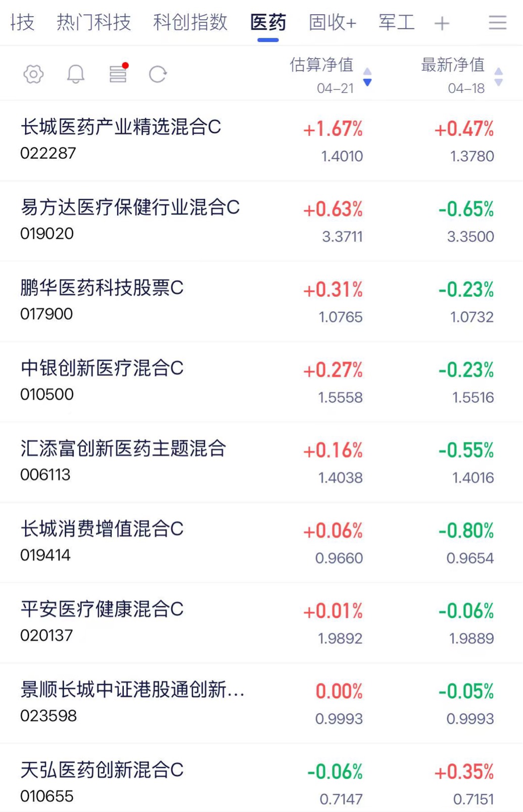Tap the 估算净值 column header
This screenshot has width=523, height=812.
click(x=321, y=65)
